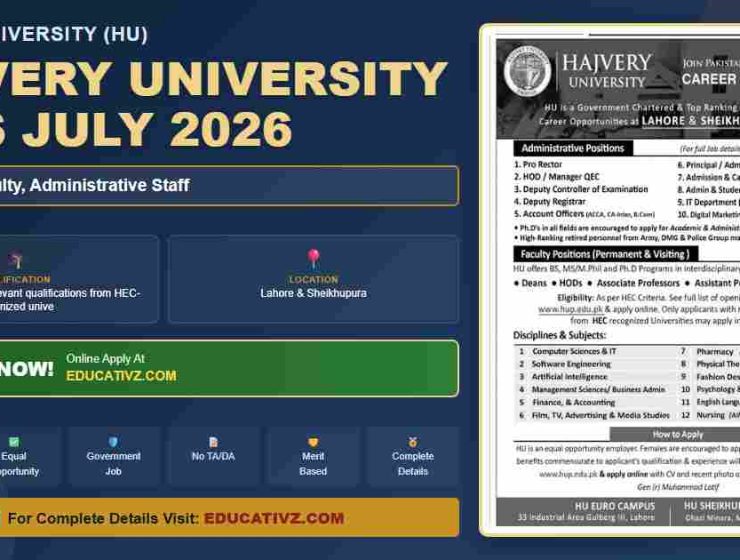Click 'Software Engineering' discipline row
Image resolution: width=740 pixels, height=560 pixels.
coord(571,364)
